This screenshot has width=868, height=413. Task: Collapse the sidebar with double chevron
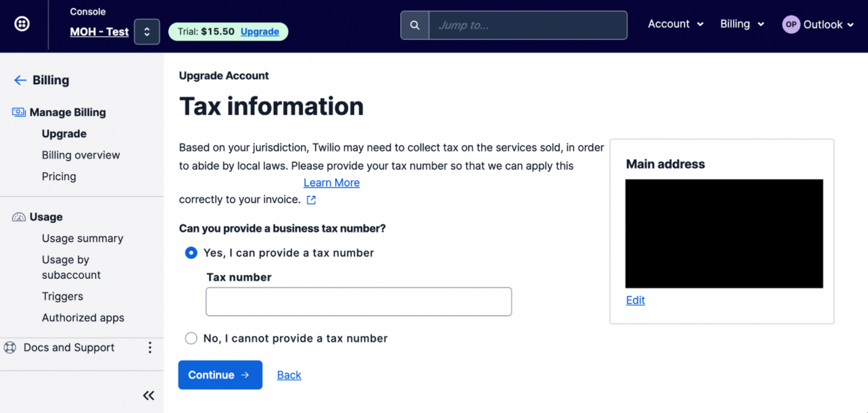coord(149,395)
